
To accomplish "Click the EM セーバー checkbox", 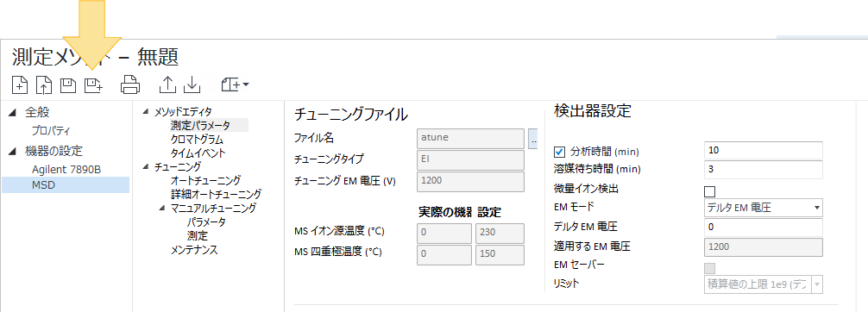I will pos(710,268).
